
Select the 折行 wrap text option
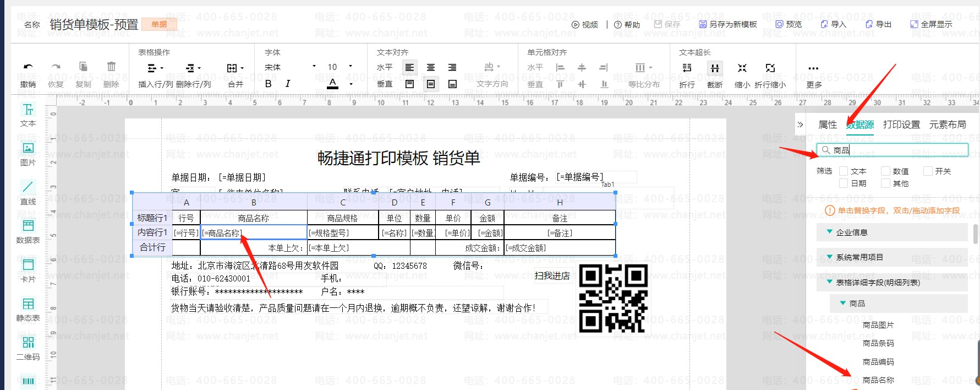[x=687, y=74]
